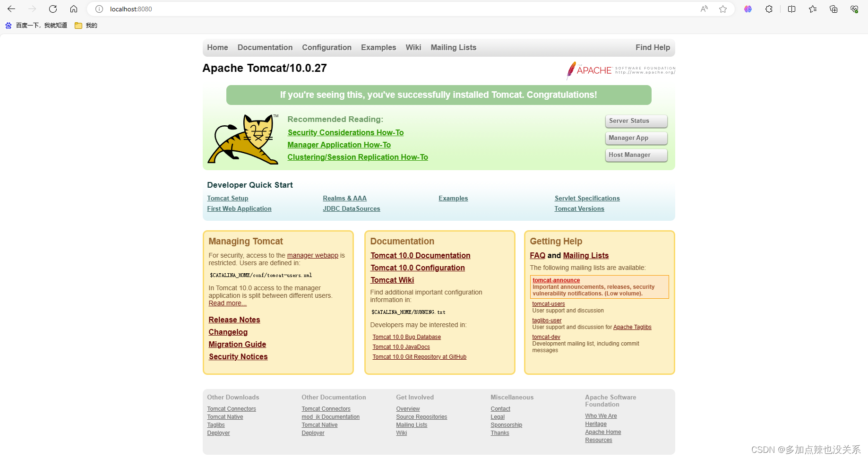Click the Tomcat cat mascot image
868x459 pixels.
click(243, 139)
